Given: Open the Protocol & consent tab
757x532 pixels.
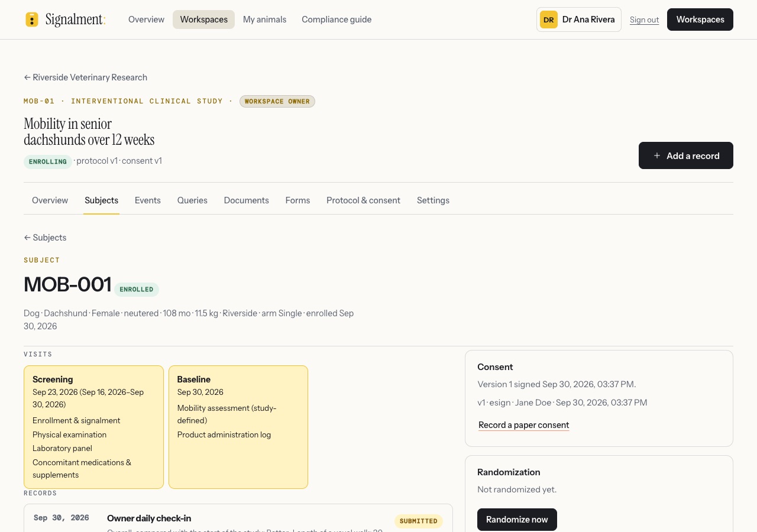Looking at the screenshot, I should click(363, 200).
